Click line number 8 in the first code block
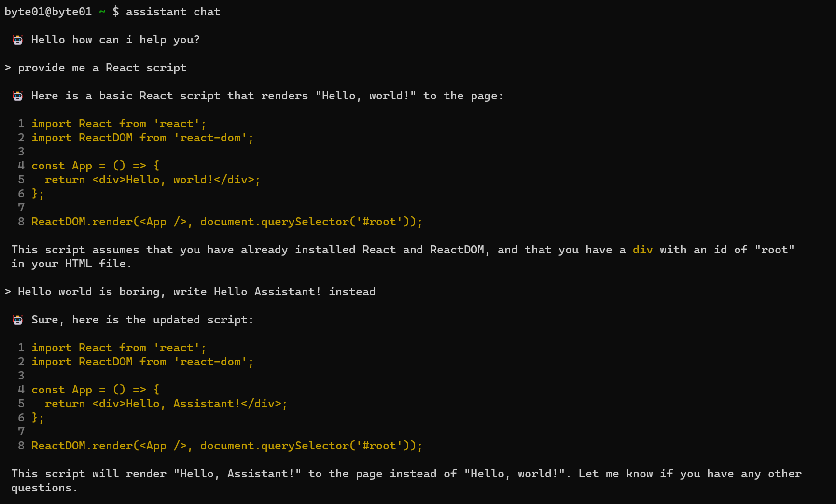This screenshot has width=836, height=504. pos(21,222)
